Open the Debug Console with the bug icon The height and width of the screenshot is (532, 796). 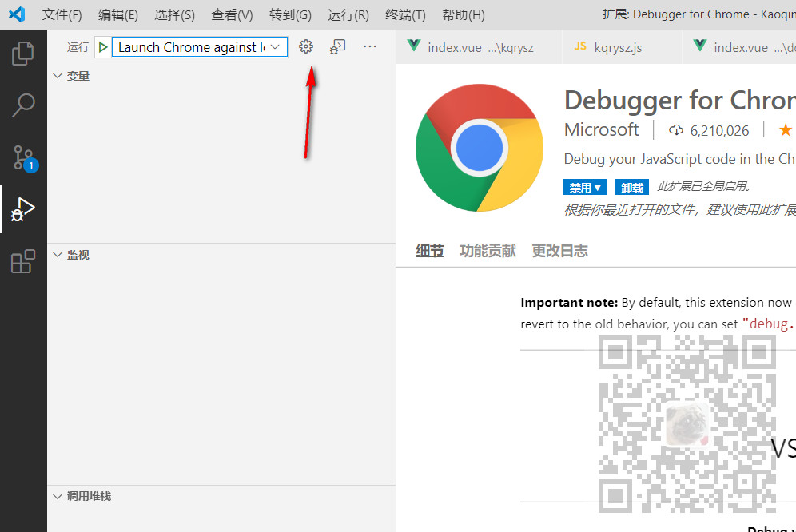[x=336, y=46]
